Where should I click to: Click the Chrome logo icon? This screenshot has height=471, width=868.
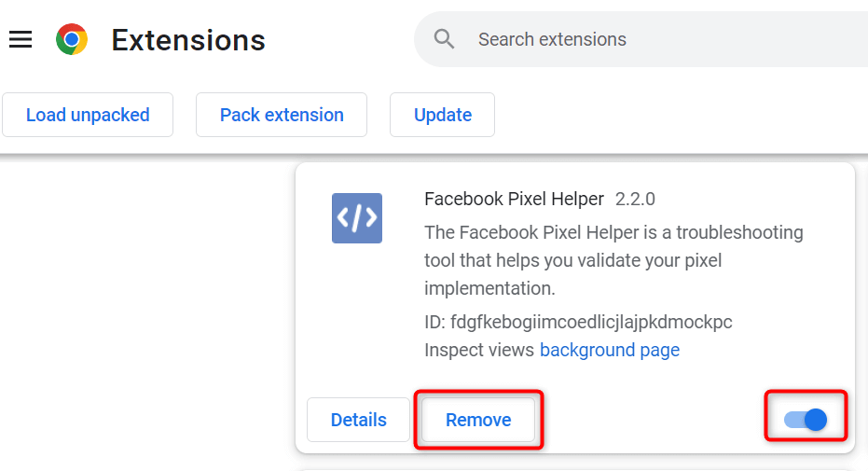(72, 39)
